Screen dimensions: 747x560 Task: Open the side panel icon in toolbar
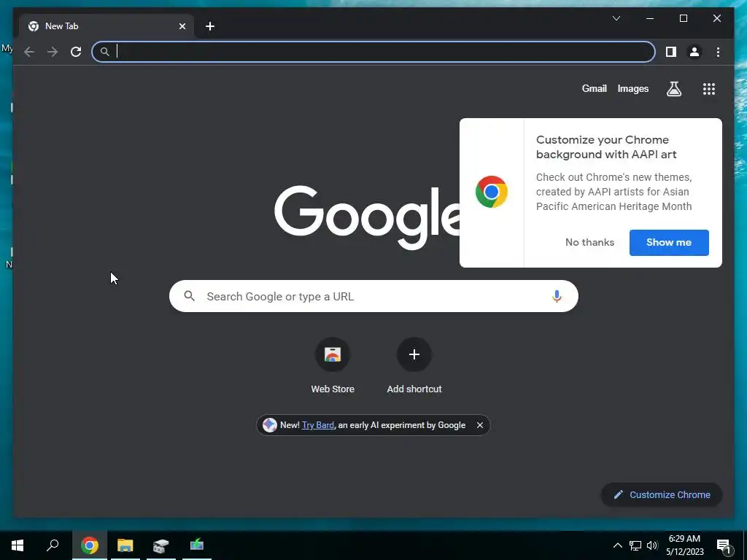[671, 52]
